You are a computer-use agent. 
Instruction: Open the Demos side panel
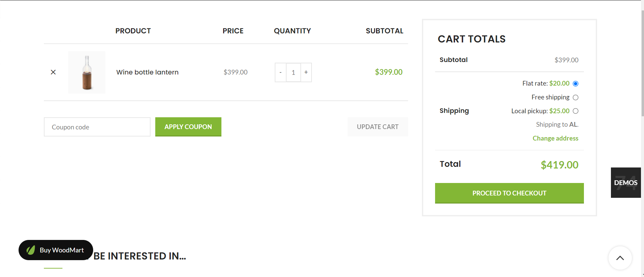[625, 183]
